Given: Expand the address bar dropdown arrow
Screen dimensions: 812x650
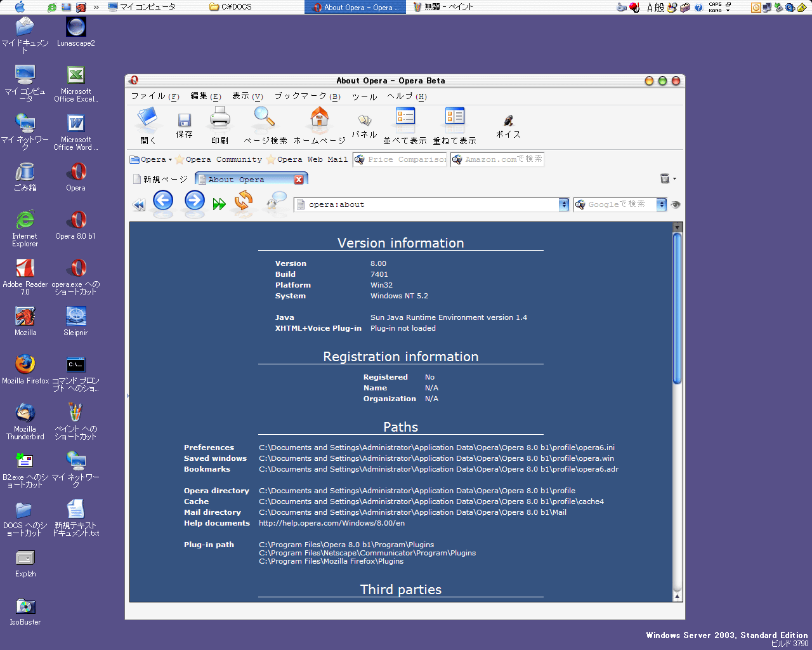Looking at the screenshot, I should coord(563,204).
